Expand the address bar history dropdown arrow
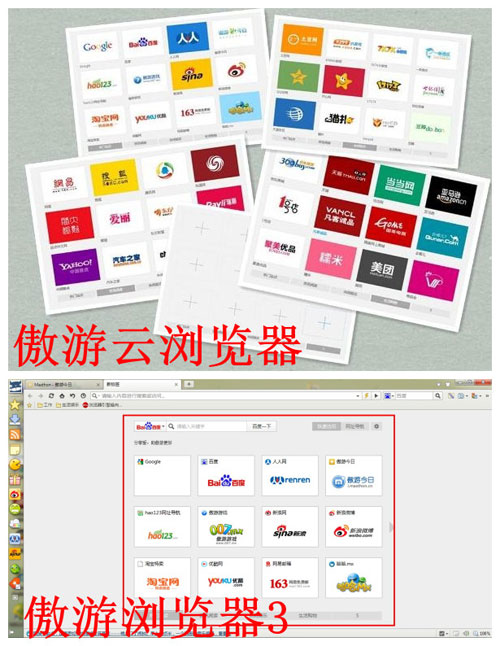The height and width of the screenshot is (646, 500). (357, 396)
